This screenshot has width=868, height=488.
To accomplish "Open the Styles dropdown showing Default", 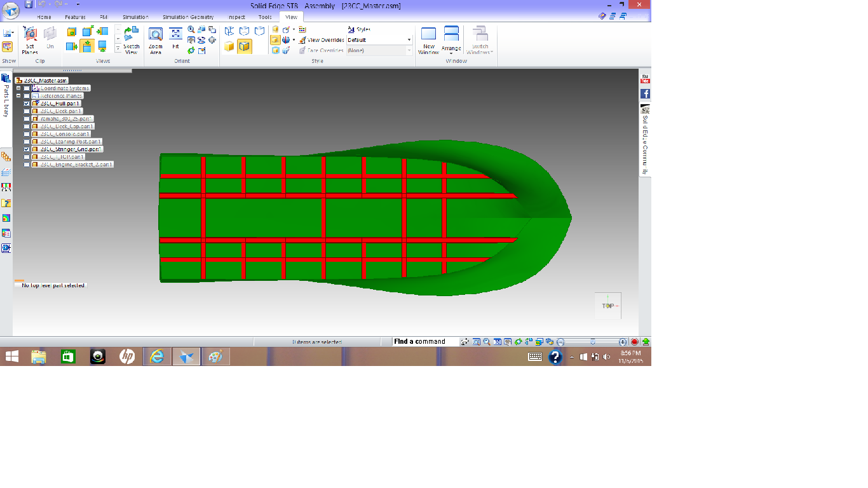I will (x=379, y=40).
